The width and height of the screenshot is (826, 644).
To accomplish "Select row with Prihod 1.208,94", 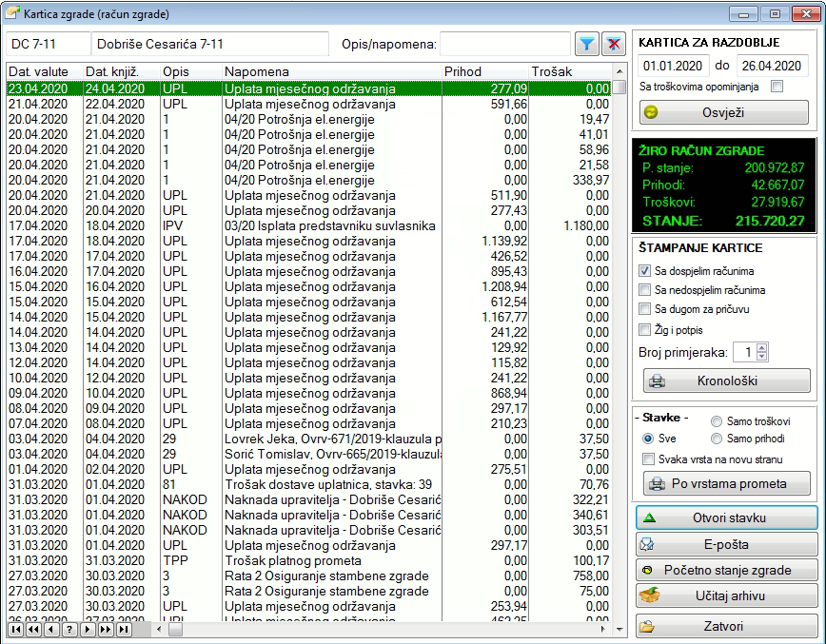I will pos(308,286).
